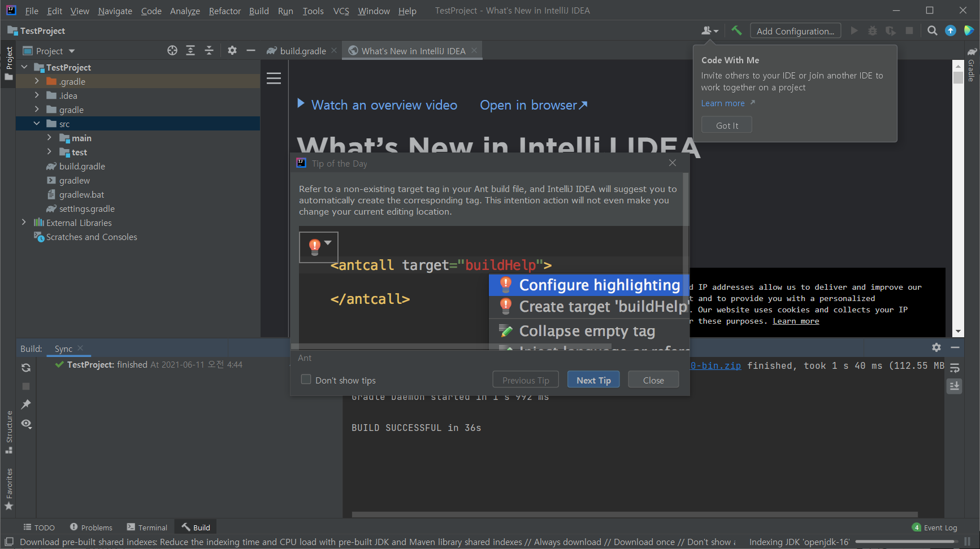Click the hamburger menu in What's New page
980x549 pixels.
click(274, 78)
